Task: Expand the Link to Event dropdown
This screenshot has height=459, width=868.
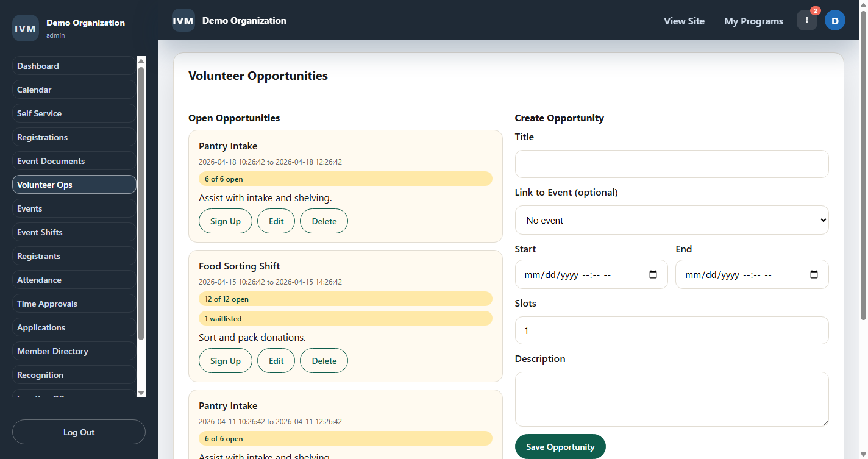Action: point(671,220)
